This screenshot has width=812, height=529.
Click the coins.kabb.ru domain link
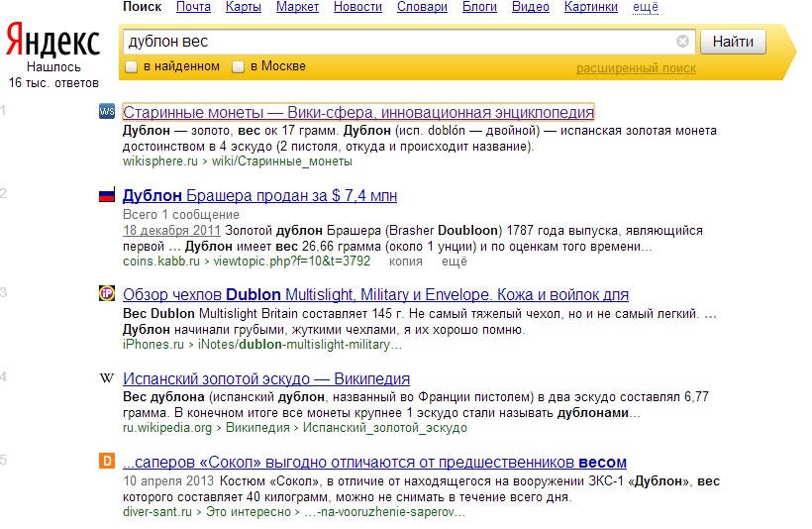[161, 262]
